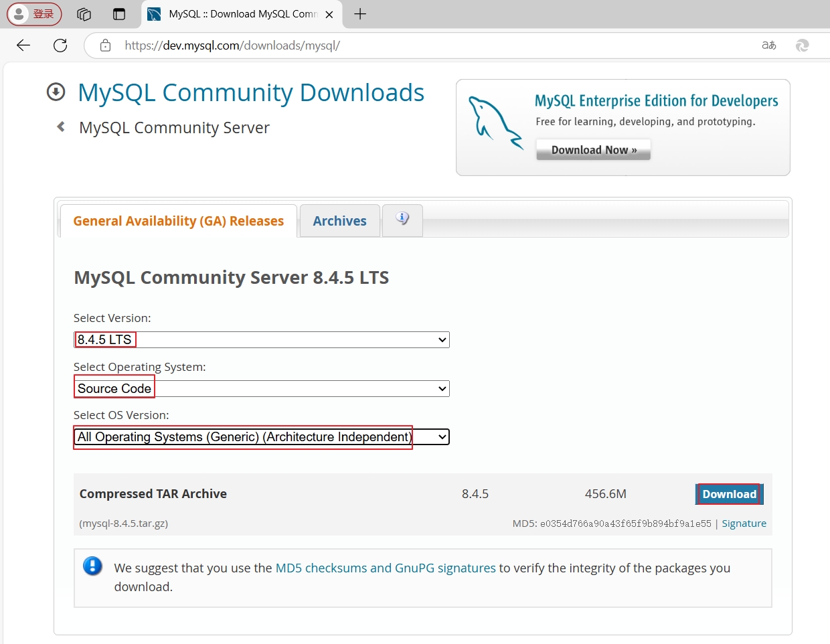The height and width of the screenshot is (644, 830).
Task: Switch to General Availability (GA) Releases tab
Action: click(179, 221)
